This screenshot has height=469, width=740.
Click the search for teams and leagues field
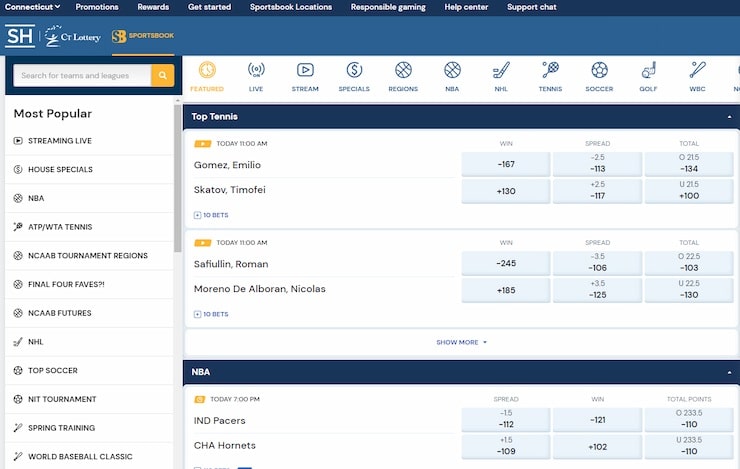click(82, 75)
